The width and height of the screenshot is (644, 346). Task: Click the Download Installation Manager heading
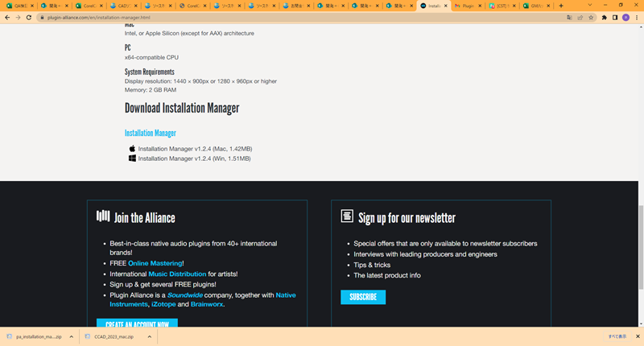click(x=182, y=108)
